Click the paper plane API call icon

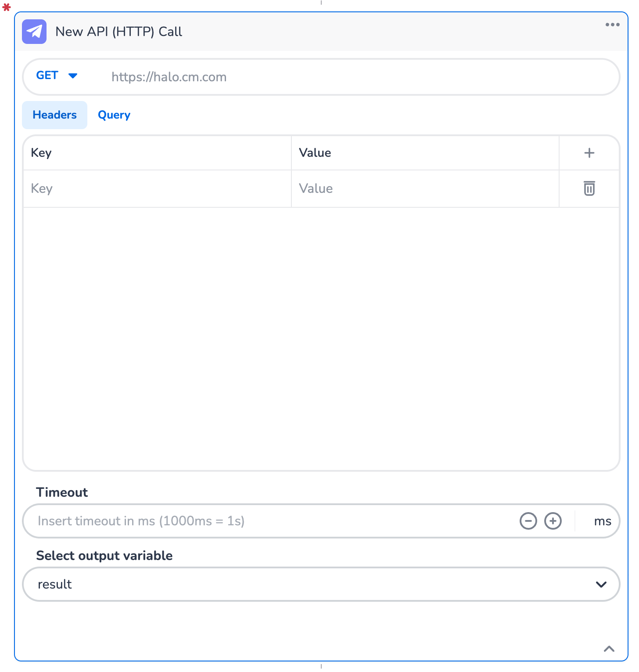click(34, 32)
